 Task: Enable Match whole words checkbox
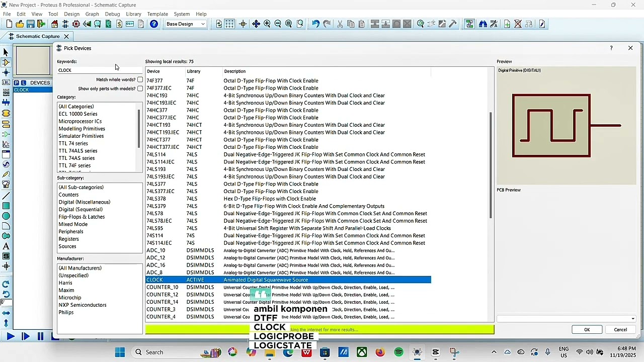[140, 79]
